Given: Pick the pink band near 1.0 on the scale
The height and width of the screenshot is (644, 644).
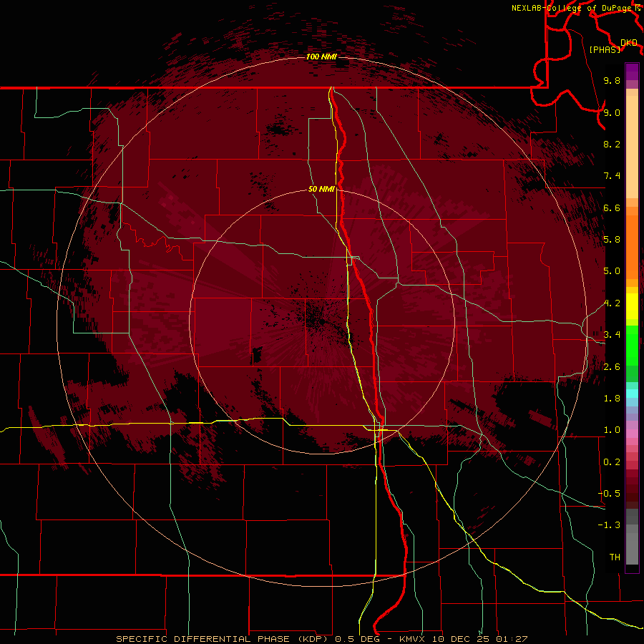Looking at the screenshot, I should (632, 433).
